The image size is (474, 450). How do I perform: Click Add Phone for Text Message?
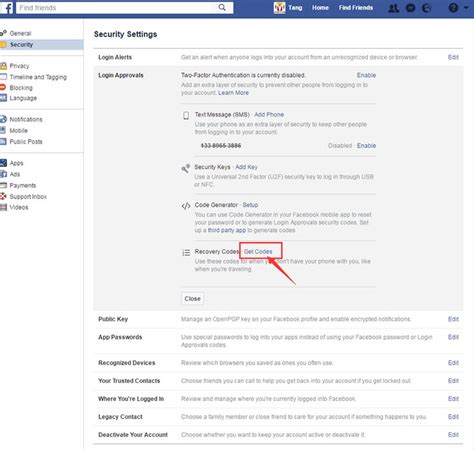[269, 115]
